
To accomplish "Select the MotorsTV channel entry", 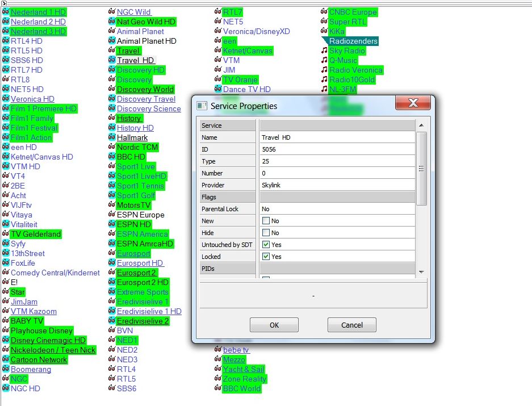I will (x=133, y=205).
